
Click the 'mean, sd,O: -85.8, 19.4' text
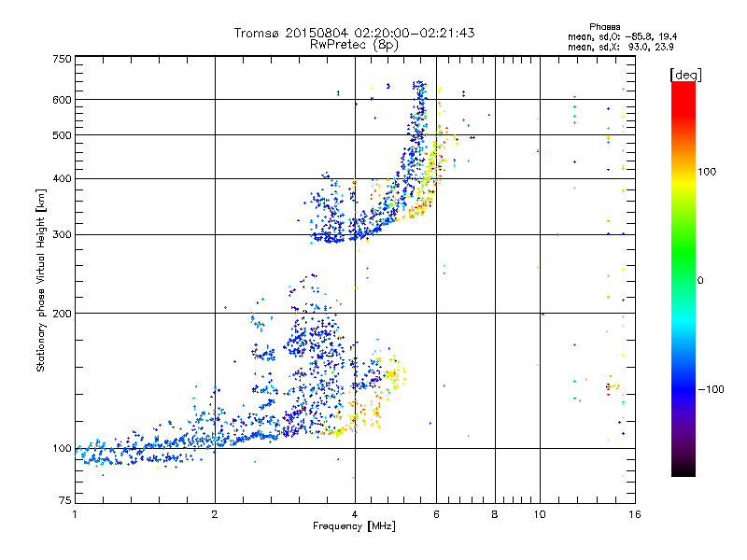point(622,36)
